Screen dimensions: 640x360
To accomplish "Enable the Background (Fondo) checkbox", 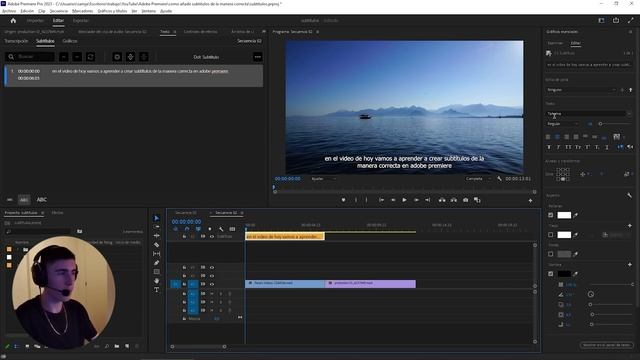I will pyautogui.click(x=551, y=254).
